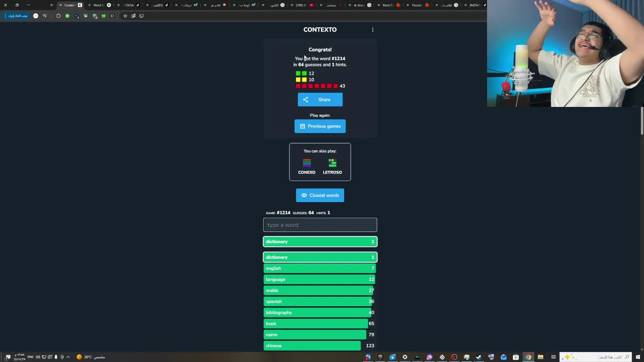
Task: Switch ENG keyboard language in tray
Action: [x=30, y=357]
